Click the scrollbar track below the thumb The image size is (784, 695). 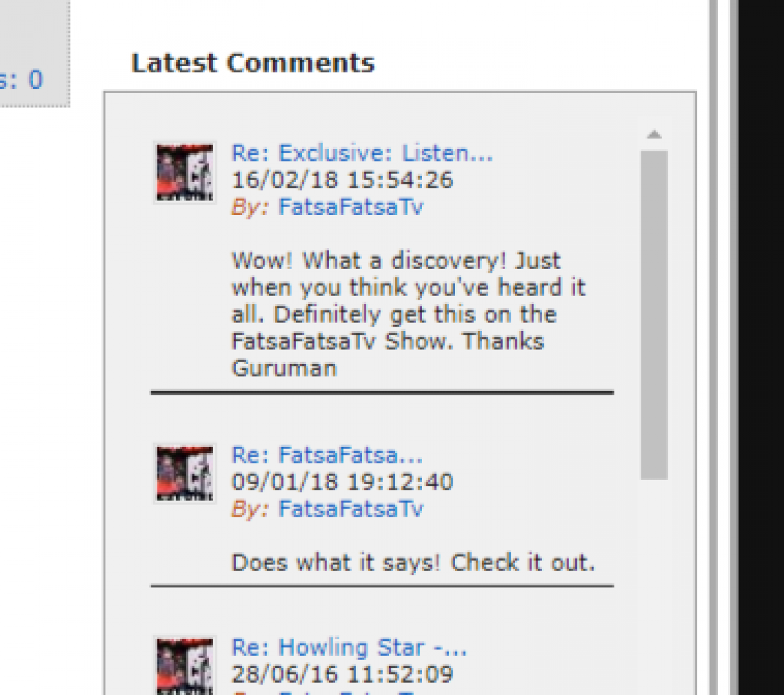pyautogui.click(x=654, y=582)
